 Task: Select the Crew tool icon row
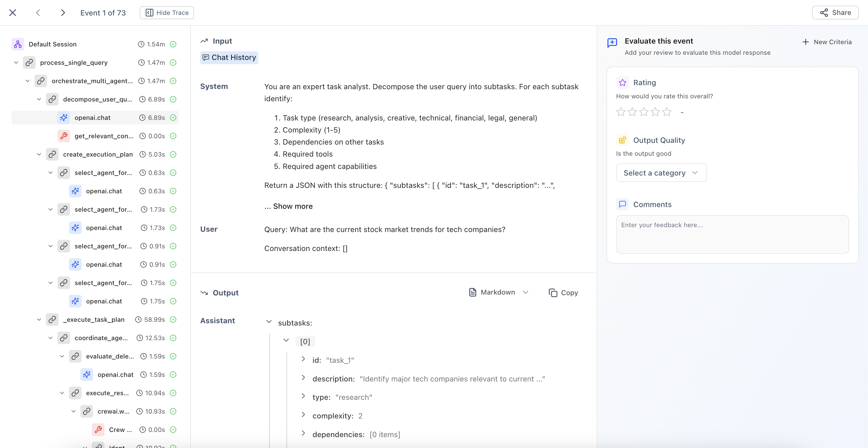point(98,429)
